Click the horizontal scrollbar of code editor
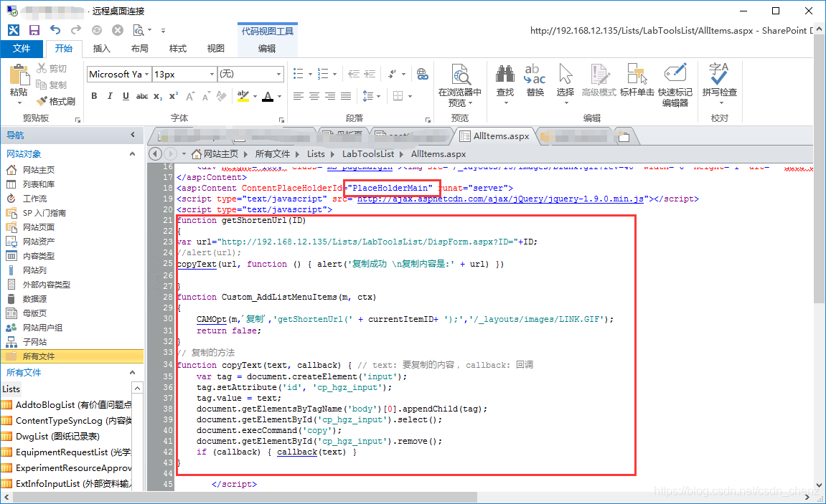The width and height of the screenshot is (826, 504). (245, 497)
